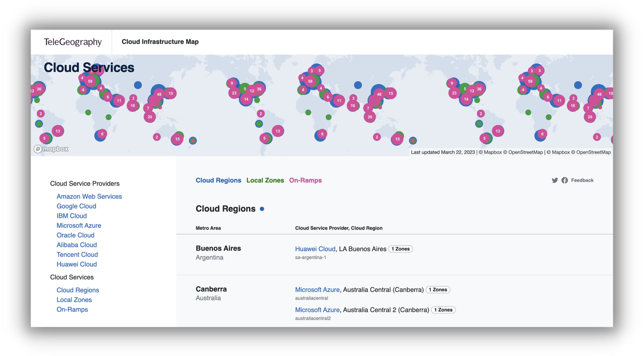Toggle the Local Zones map layer
Image resolution: width=644 pixels, height=356 pixels.
click(265, 180)
